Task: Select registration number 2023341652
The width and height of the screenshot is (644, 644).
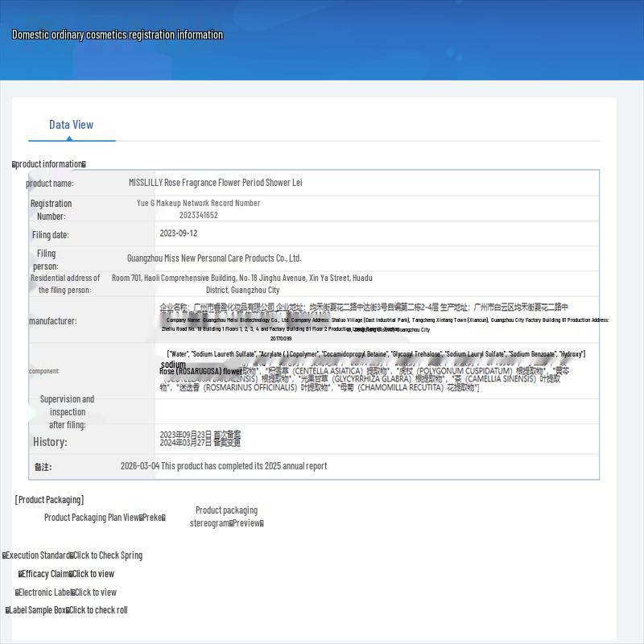Action: 198,215
